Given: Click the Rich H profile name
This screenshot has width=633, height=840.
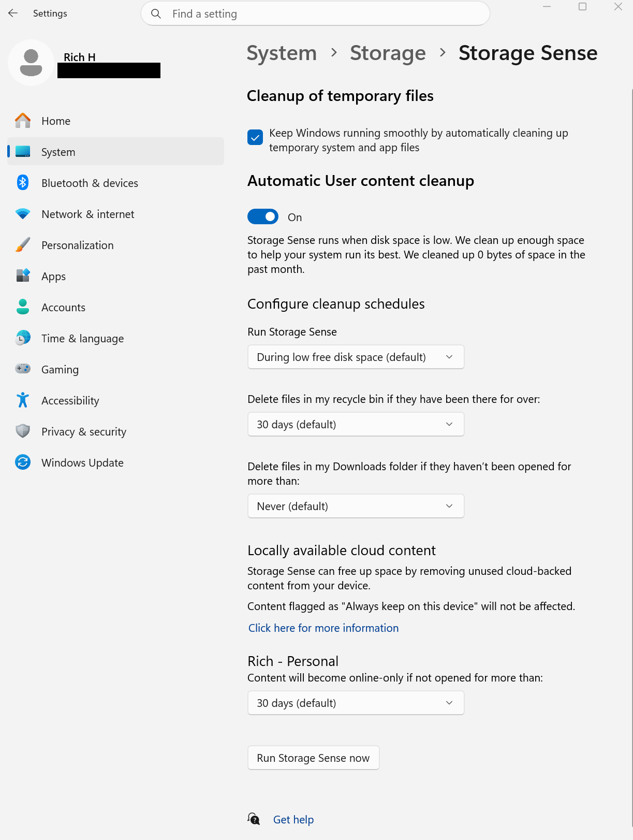Looking at the screenshot, I should (80, 57).
